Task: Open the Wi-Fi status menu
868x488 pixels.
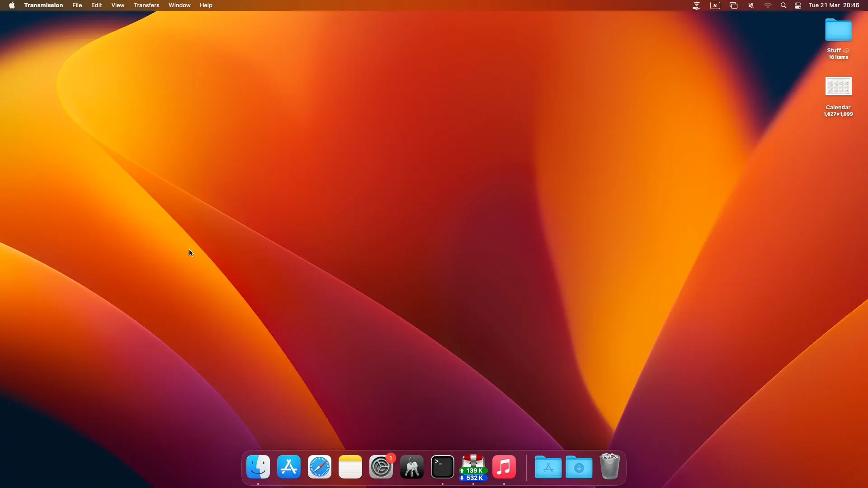Action: pyautogui.click(x=768, y=5)
